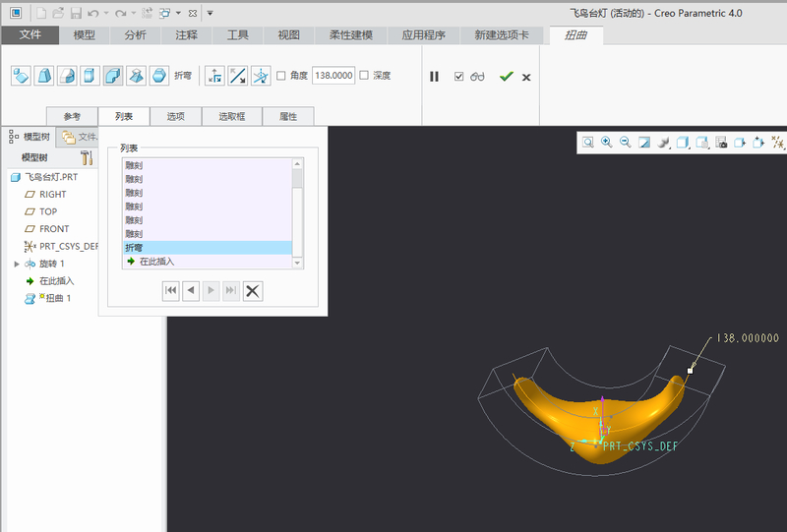The width and height of the screenshot is (787, 532).
Task: Expand the 旋转 1 feature node
Action: pyautogui.click(x=17, y=264)
